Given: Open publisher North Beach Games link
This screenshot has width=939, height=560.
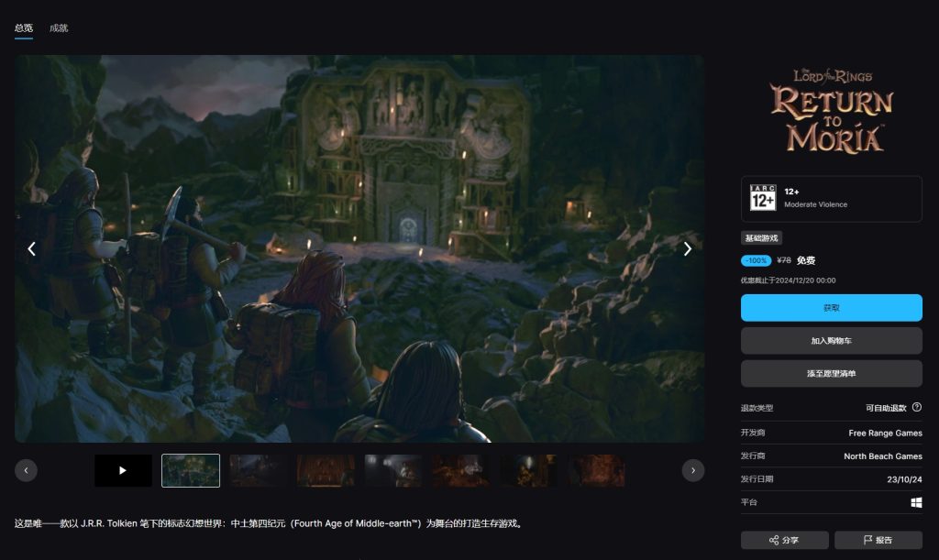Looking at the screenshot, I should coord(883,456).
